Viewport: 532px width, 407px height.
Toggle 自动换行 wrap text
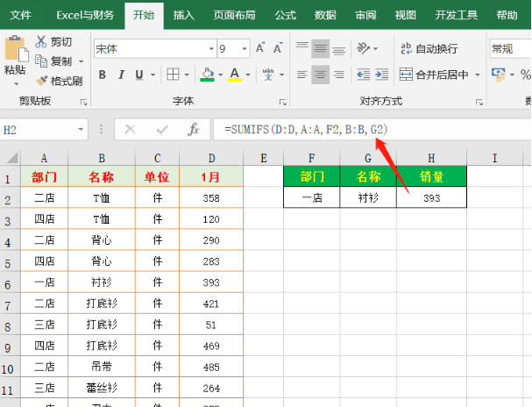429,48
